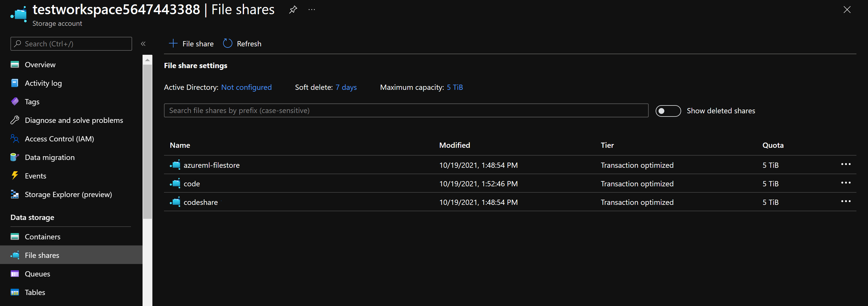Click the azureml-filestore share icon

coord(175,165)
